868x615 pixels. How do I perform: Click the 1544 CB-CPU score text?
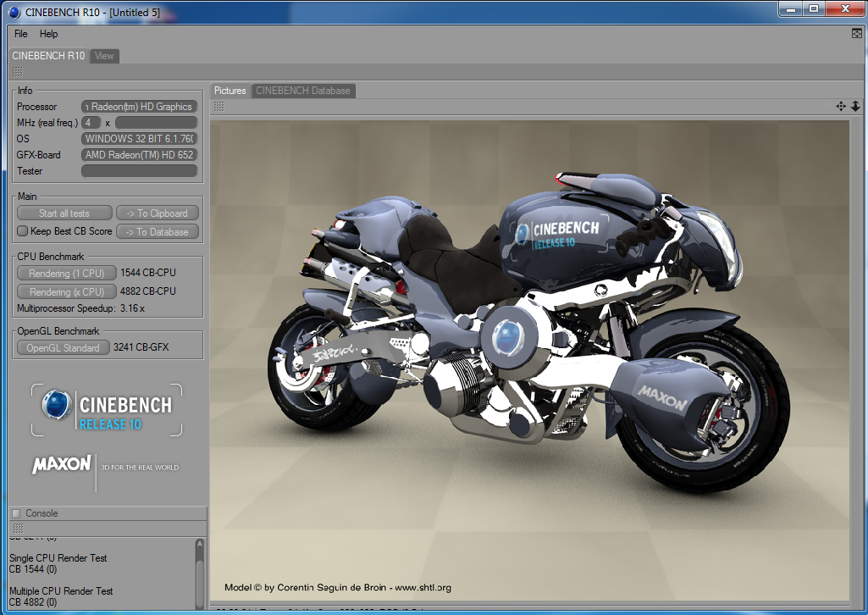click(x=148, y=273)
